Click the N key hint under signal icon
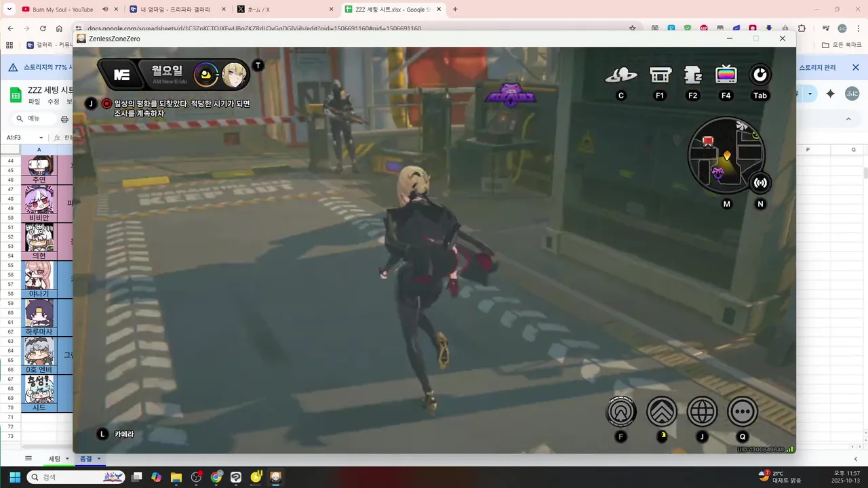This screenshot has height=488, width=868. tap(760, 204)
